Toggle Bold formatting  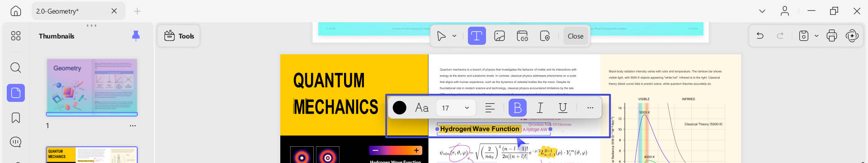point(518,108)
